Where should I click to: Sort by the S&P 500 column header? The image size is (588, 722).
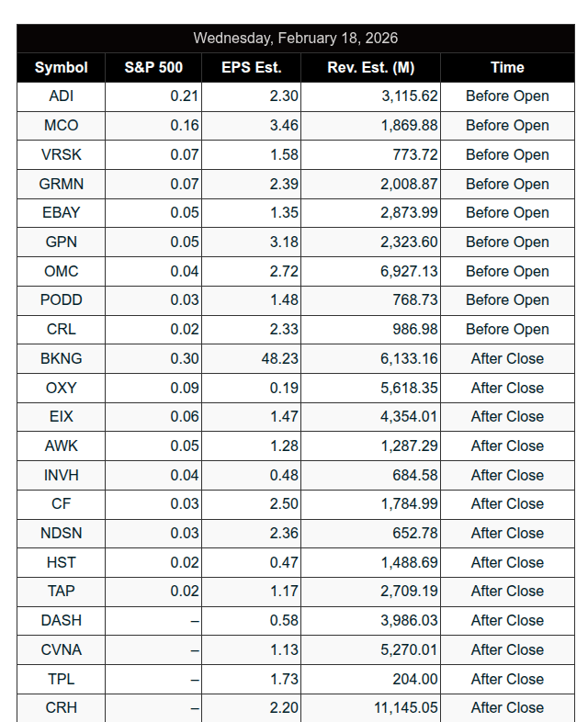click(x=153, y=67)
